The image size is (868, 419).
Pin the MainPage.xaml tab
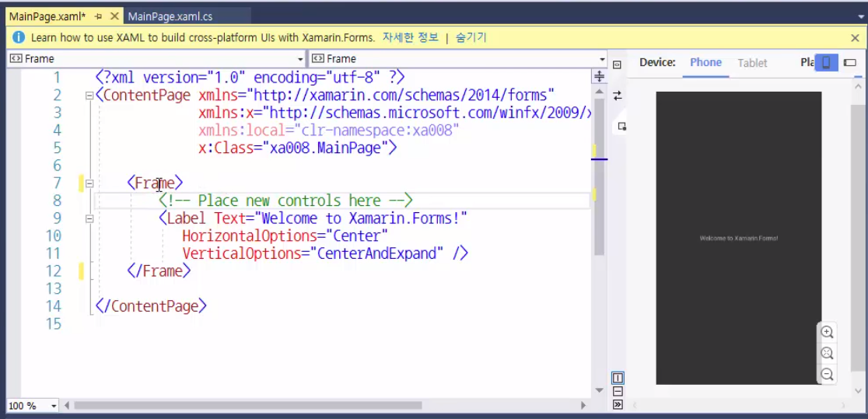pos(99,16)
